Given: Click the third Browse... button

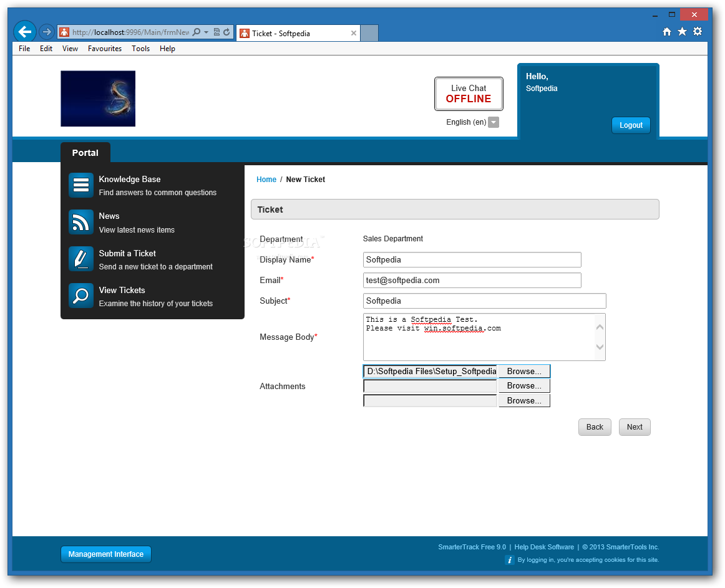Looking at the screenshot, I should pos(524,401).
